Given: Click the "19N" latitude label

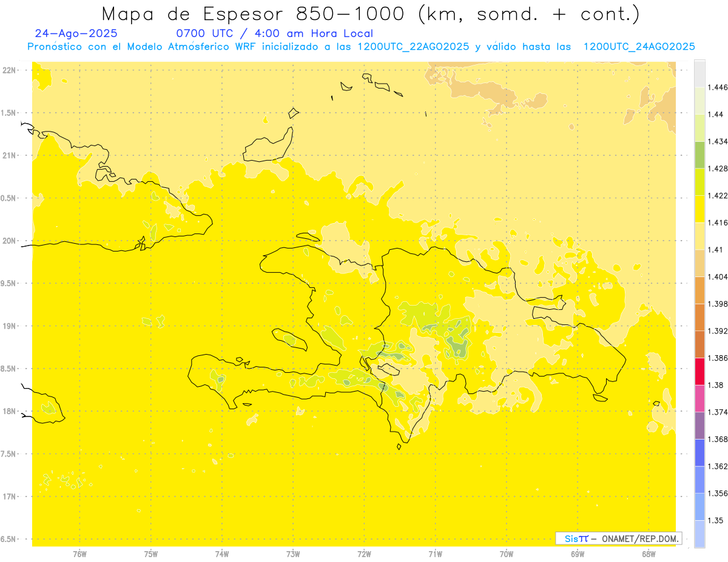Looking at the screenshot, I should 9,326.
